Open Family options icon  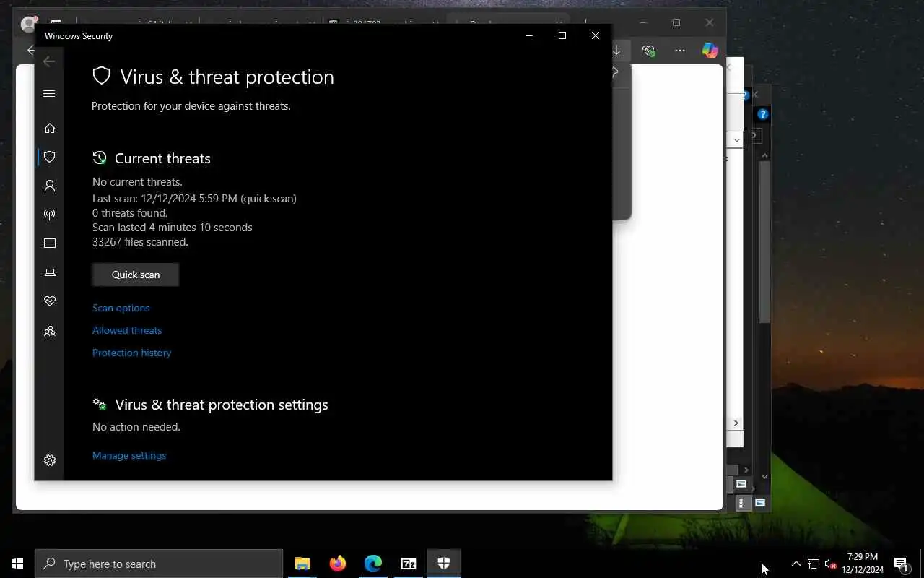point(50,331)
